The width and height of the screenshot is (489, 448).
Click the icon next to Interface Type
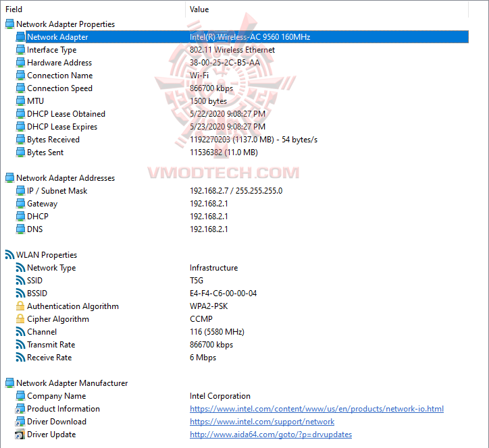coord(20,49)
